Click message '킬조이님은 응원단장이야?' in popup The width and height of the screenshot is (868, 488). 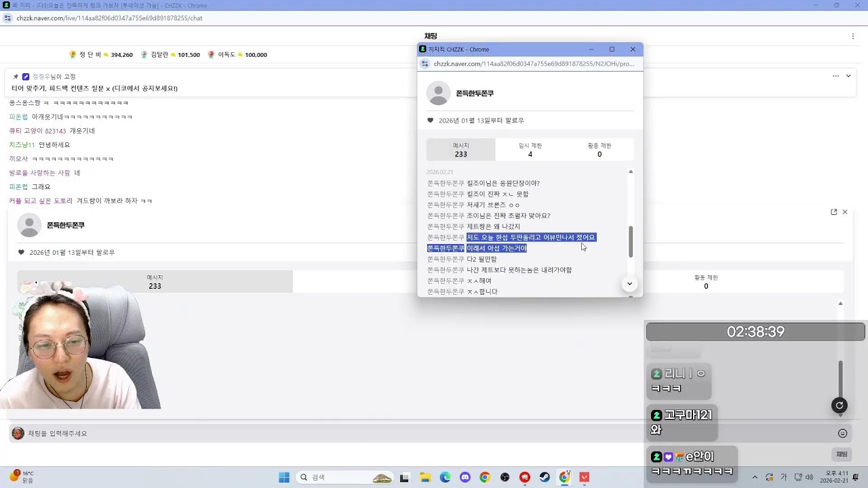(x=503, y=183)
